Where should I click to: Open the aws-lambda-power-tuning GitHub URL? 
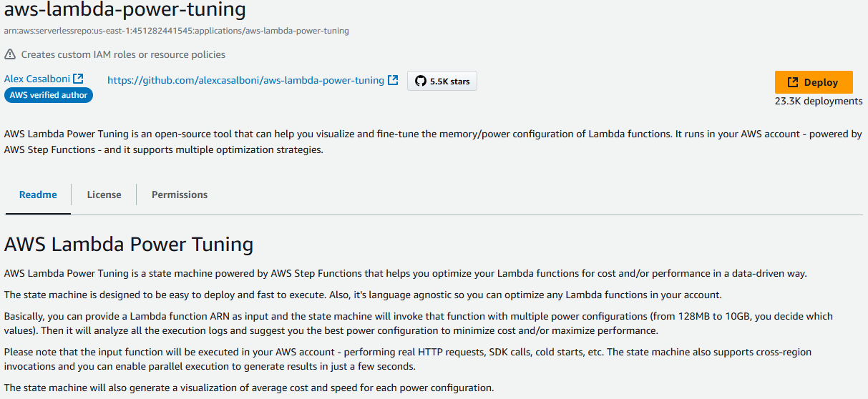(245, 80)
